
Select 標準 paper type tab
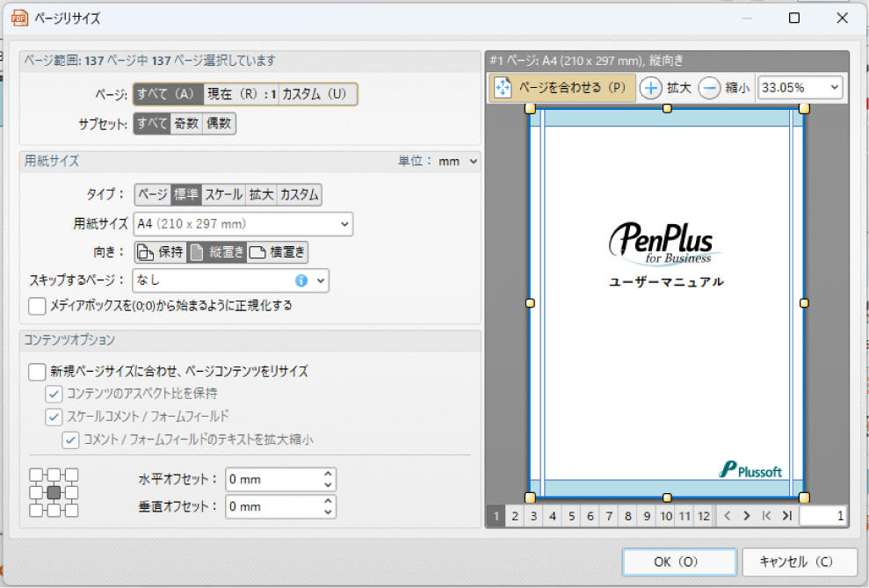[186, 194]
